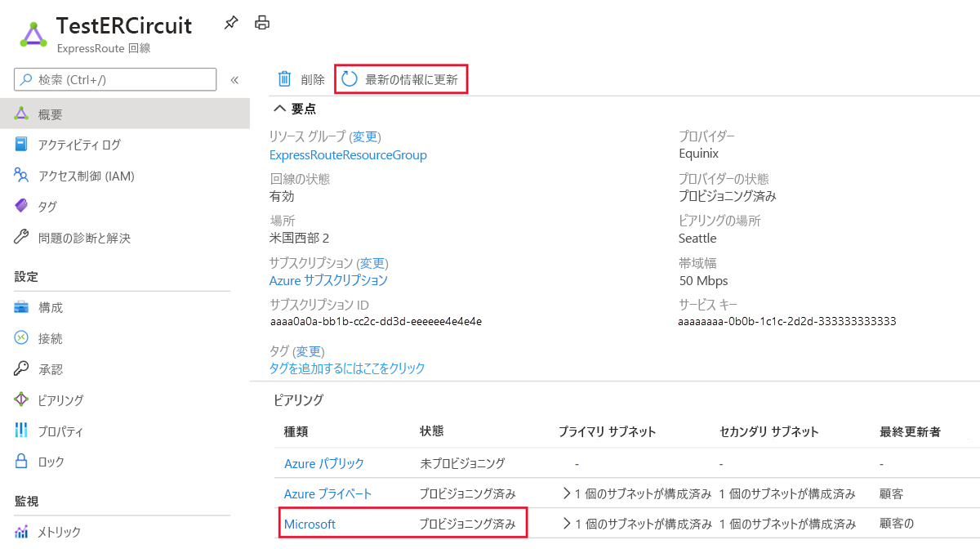Click the 最終更新者 column header
Image resolution: width=980 pixels, height=549 pixels.
pyautogui.click(x=910, y=431)
